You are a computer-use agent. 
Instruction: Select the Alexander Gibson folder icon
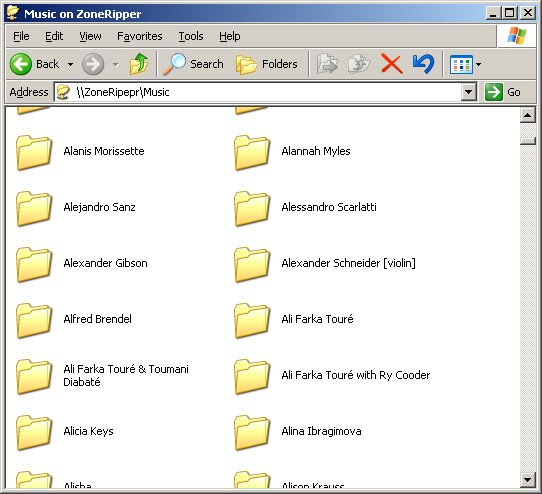34,264
